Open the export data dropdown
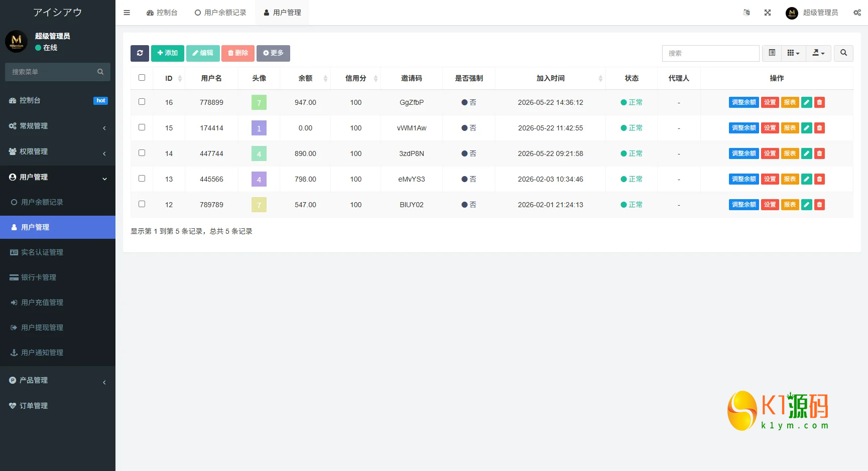 pyautogui.click(x=818, y=53)
